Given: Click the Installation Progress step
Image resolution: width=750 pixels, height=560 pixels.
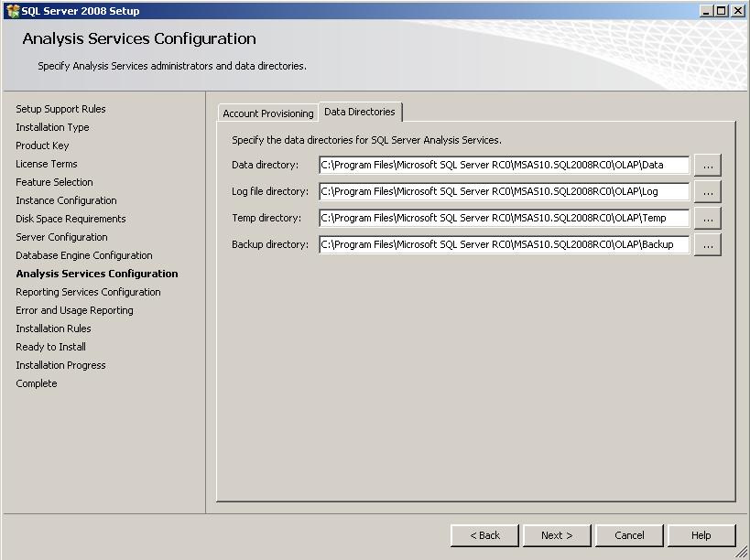Looking at the screenshot, I should [60, 365].
